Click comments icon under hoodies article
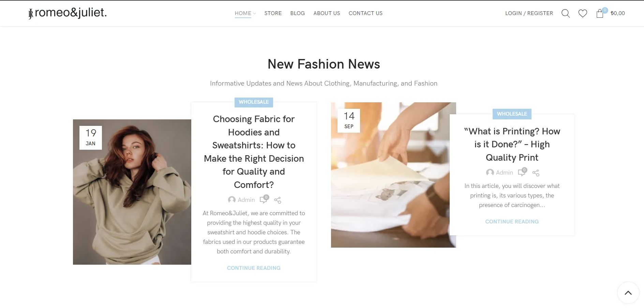This screenshot has width=644, height=308. tap(264, 199)
